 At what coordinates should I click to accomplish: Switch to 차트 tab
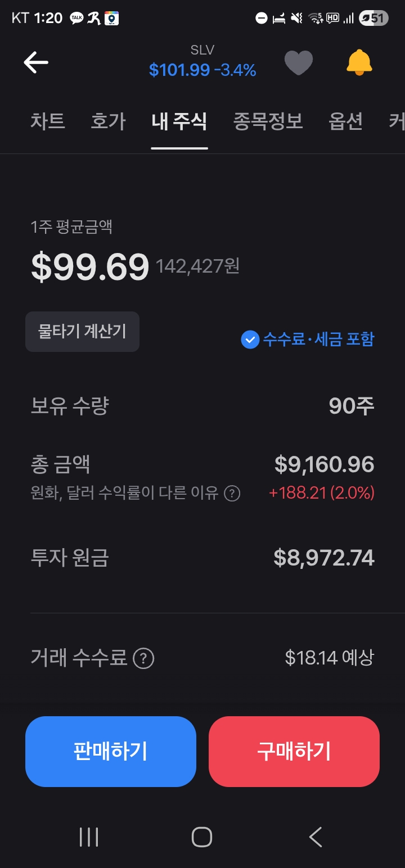[48, 121]
